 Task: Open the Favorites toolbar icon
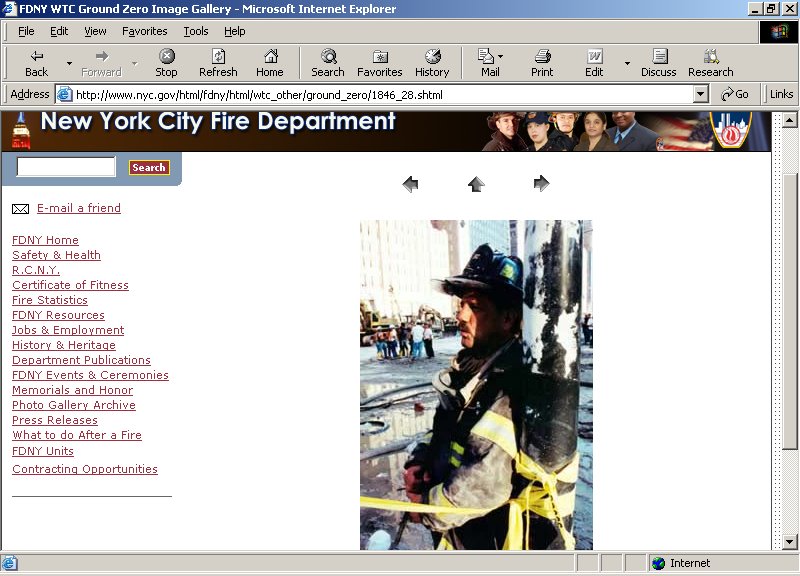(x=379, y=62)
